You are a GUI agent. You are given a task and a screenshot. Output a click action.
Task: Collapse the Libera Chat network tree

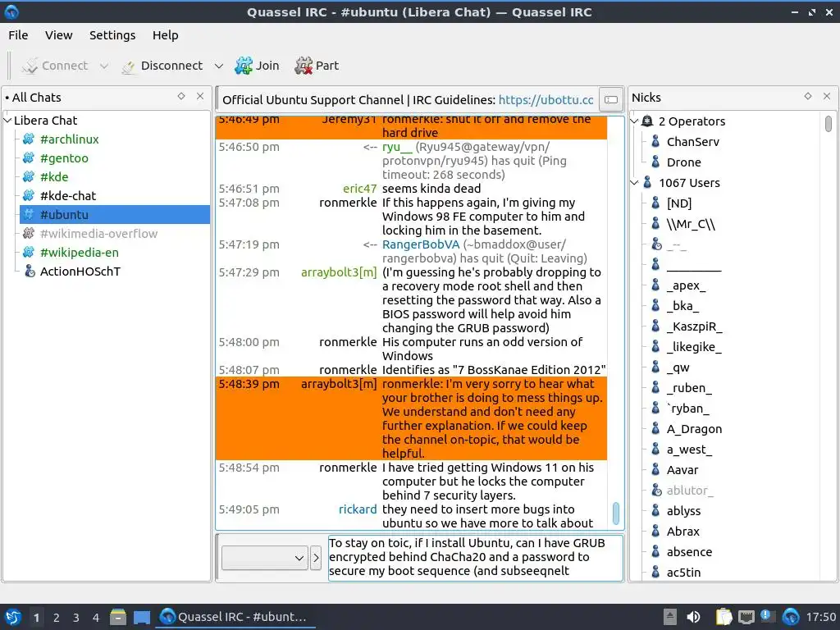click(7, 121)
